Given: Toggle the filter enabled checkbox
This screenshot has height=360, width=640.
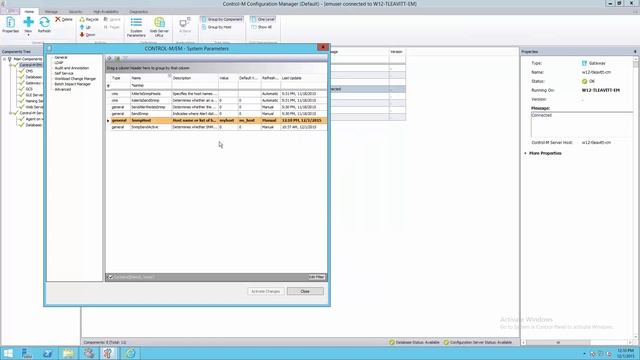Looking at the screenshot, I should point(111,277).
